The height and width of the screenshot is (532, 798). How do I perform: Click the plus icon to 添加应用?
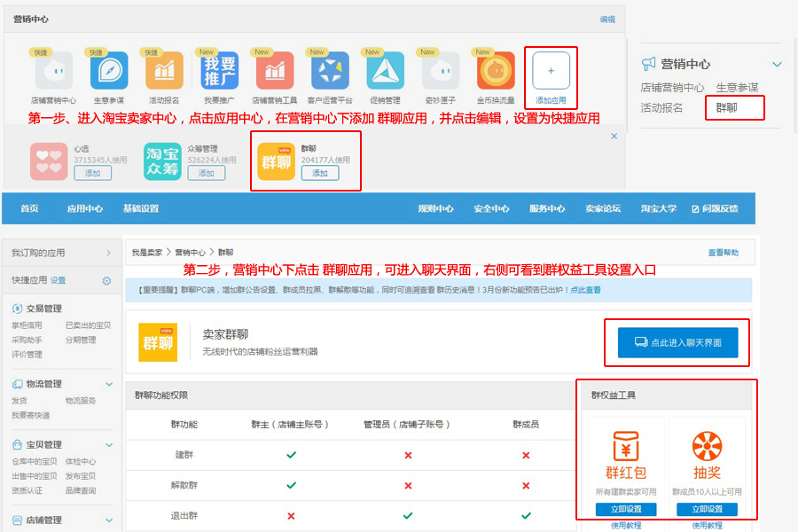tap(551, 71)
